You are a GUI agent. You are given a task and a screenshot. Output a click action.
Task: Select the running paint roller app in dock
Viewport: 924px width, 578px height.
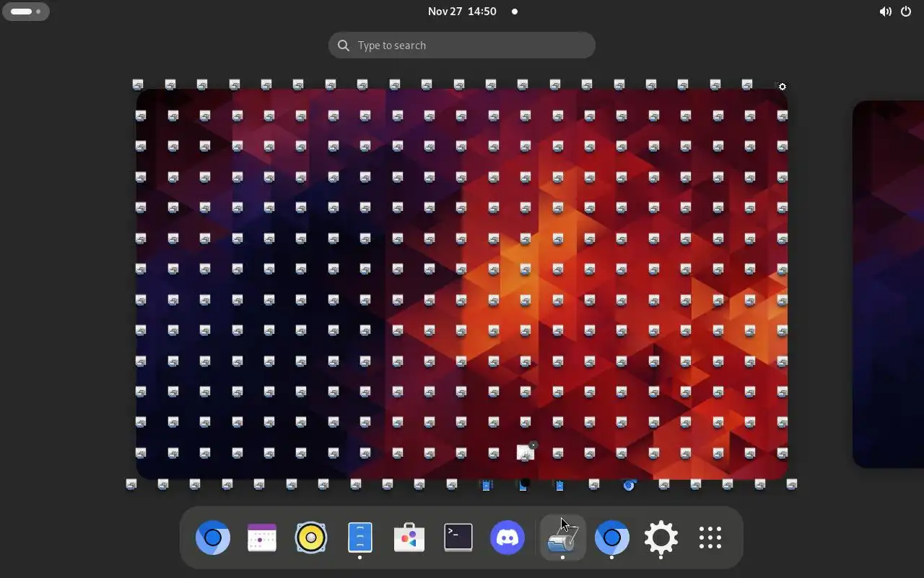pos(562,538)
